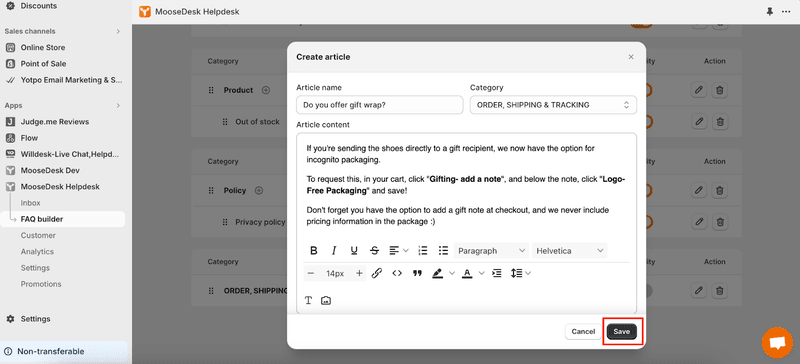This screenshot has height=364, width=800.
Task: Expand the line height options arrow
Action: (528, 273)
